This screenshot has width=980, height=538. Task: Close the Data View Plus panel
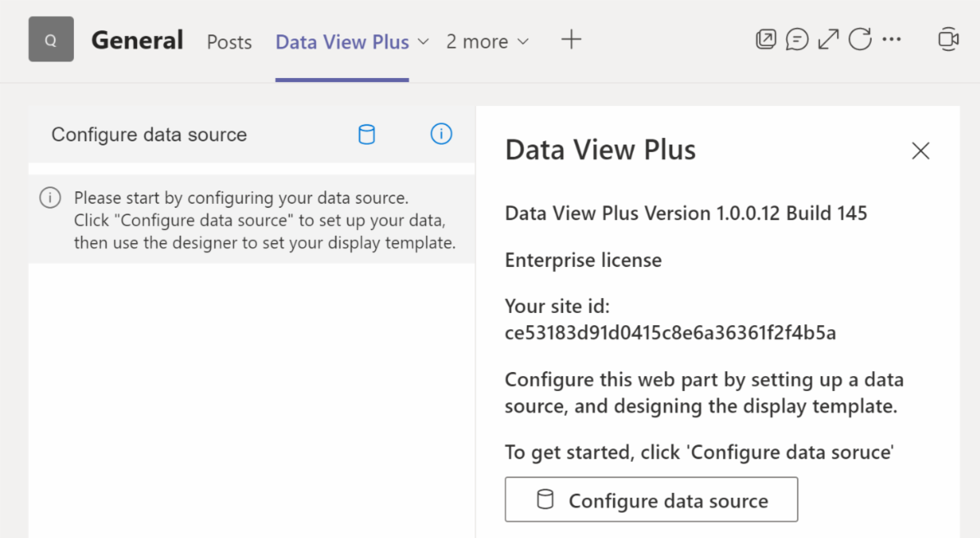[x=921, y=151]
